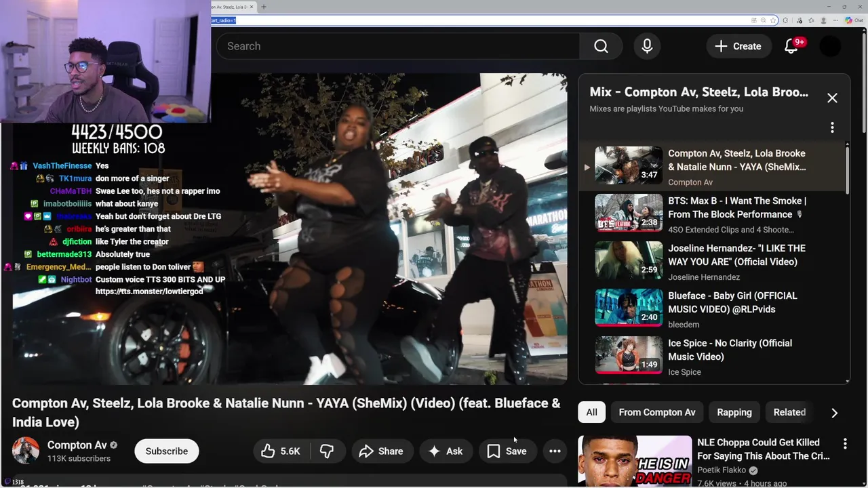Screen dimensions: 868x488
Task: Open the NLE Choppa Could Get Killed thumbnail
Action: (635, 462)
